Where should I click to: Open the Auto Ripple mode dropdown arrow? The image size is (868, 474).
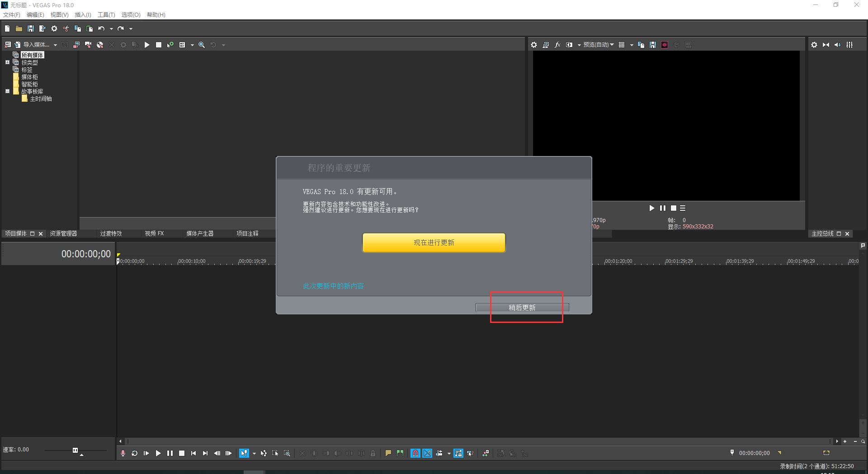click(449, 453)
